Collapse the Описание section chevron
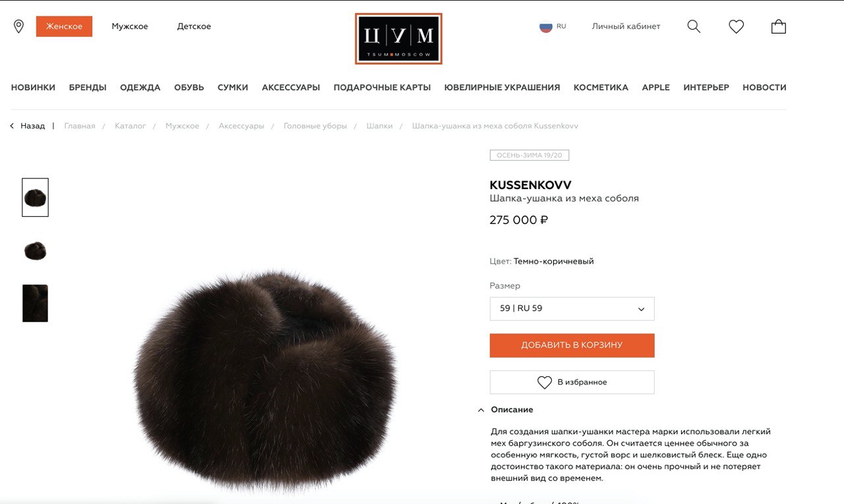 481,410
